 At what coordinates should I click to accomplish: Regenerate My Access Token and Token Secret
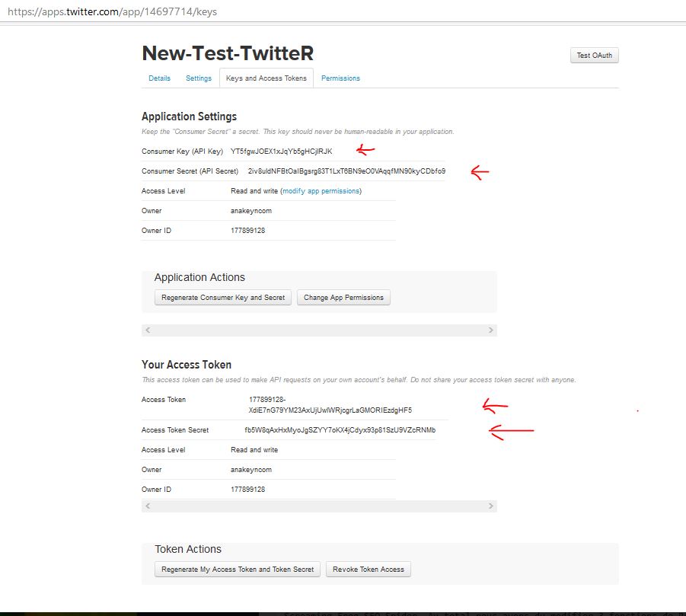pyautogui.click(x=238, y=570)
